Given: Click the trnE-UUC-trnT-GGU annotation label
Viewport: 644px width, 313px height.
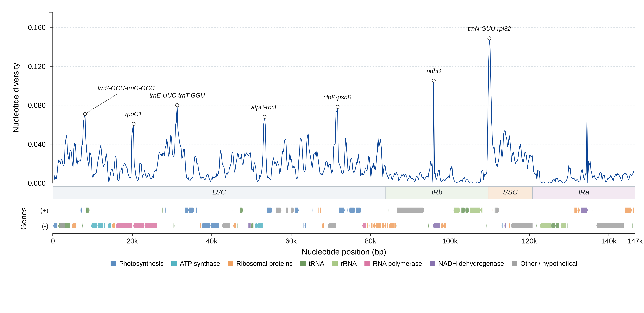Looking at the screenshot, I should (177, 95).
